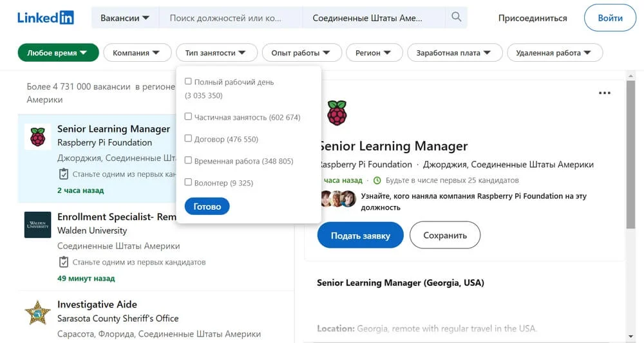Open the "Вакансии" category menu

click(125, 18)
